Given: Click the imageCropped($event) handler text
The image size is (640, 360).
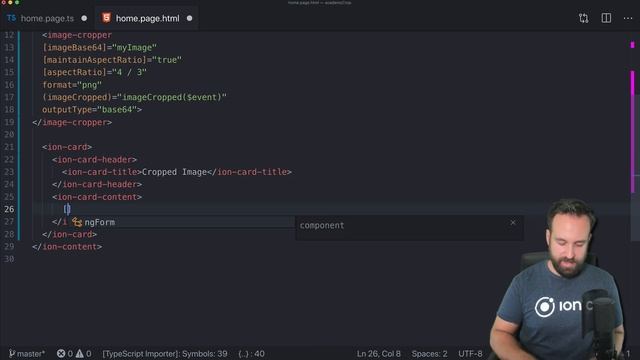Looking at the screenshot, I should coord(172,97).
